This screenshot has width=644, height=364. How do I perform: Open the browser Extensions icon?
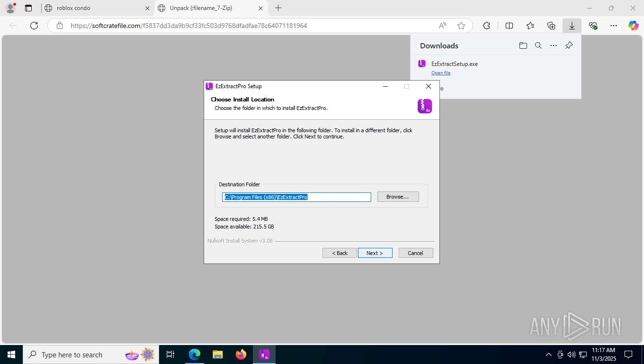coord(486,26)
